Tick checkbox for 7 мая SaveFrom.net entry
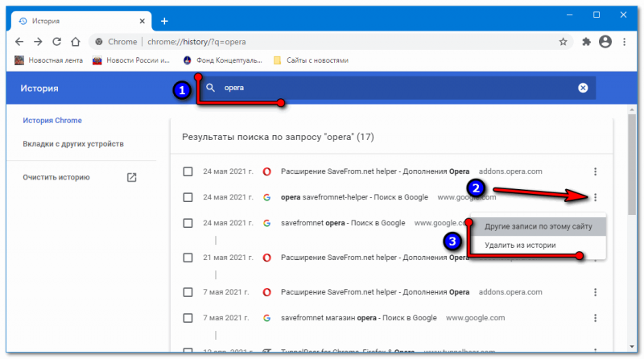The height and width of the screenshot is (359, 644). tap(188, 292)
